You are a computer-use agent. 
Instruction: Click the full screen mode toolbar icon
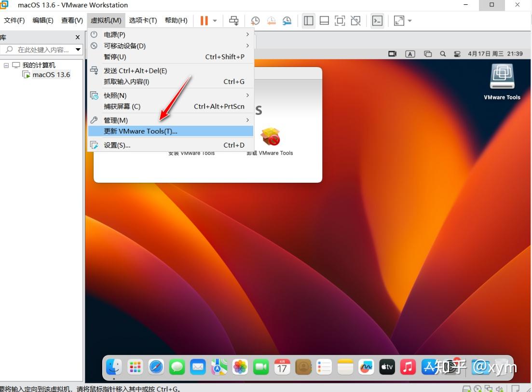pos(340,21)
